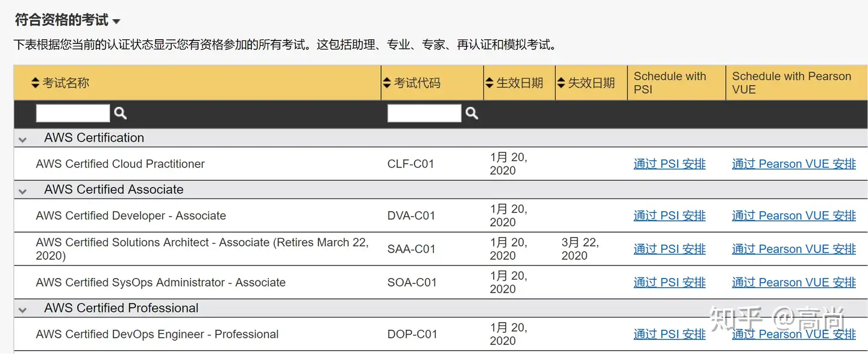
Task: Schedule Developer Associate exam via PSI
Action: click(x=669, y=216)
